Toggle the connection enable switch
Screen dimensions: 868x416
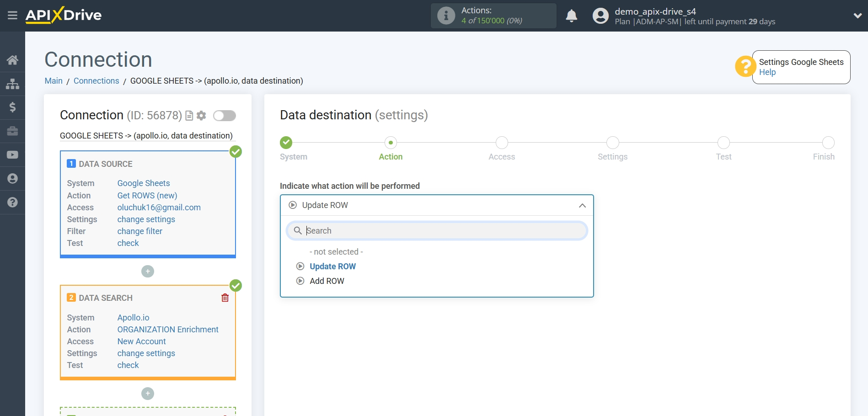pos(224,116)
